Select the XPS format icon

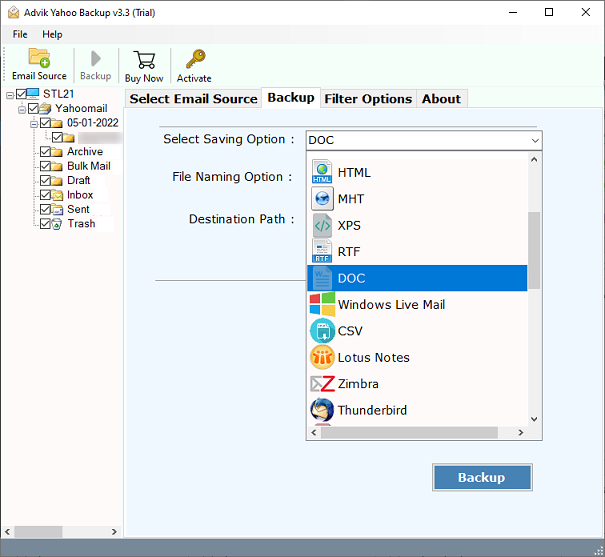(322, 225)
